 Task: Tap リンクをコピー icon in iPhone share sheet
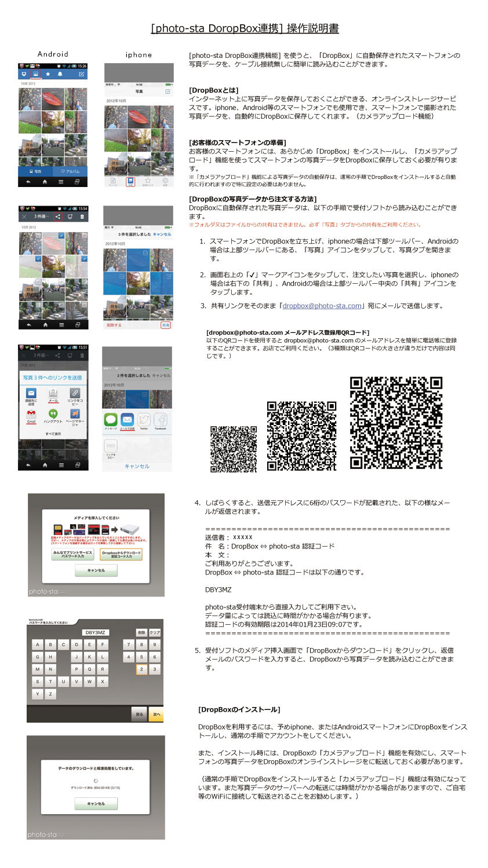[x=111, y=449]
